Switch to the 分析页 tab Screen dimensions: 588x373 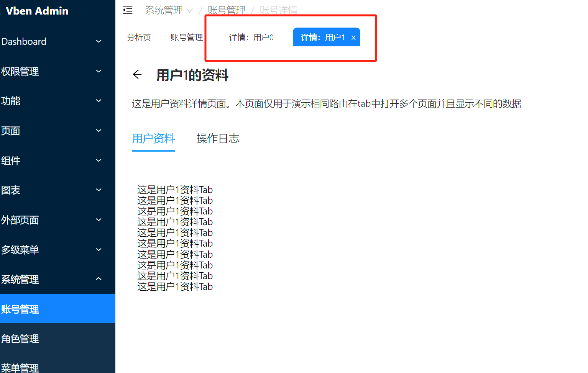point(139,37)
